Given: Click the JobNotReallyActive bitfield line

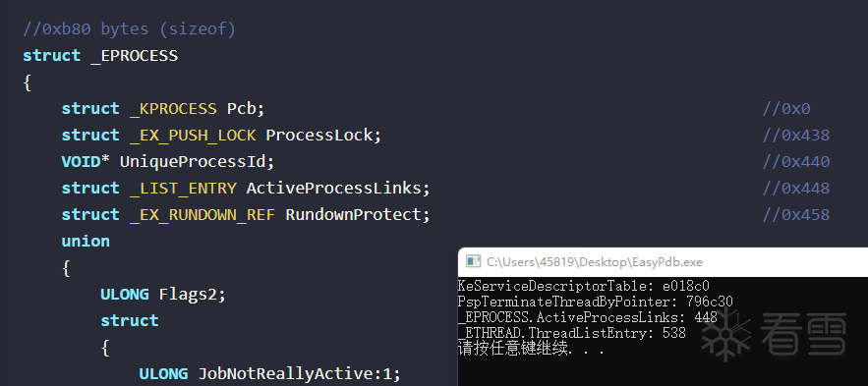Looking at the screenshot, I should (x=269, y=374).
